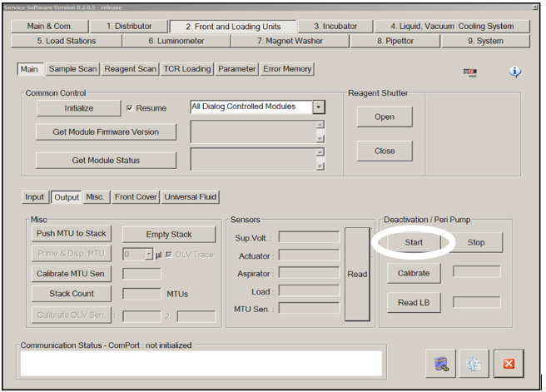Viewport: 546px width, 392px height.
Task: Click the red X exit button
Action: point(507,363)
